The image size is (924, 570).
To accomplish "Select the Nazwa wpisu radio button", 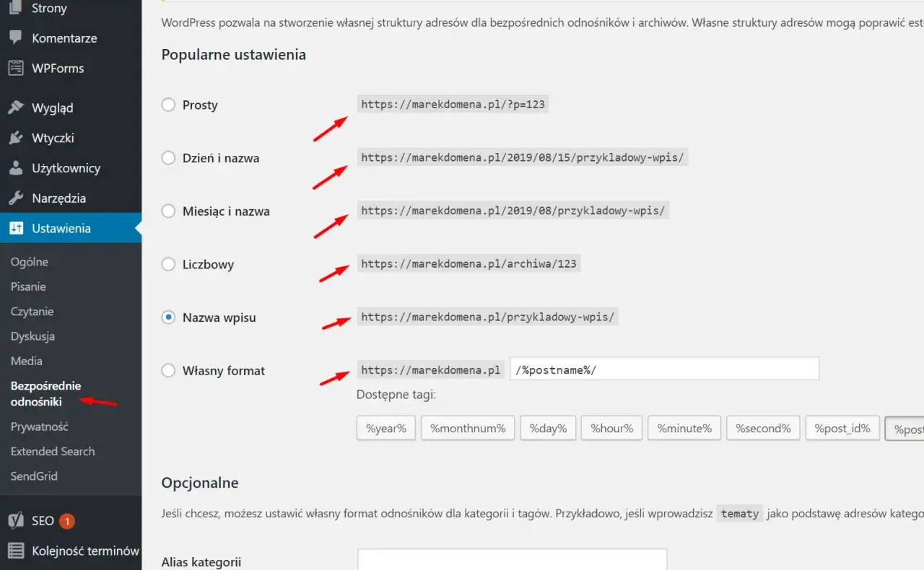I will tap(168, 317).
